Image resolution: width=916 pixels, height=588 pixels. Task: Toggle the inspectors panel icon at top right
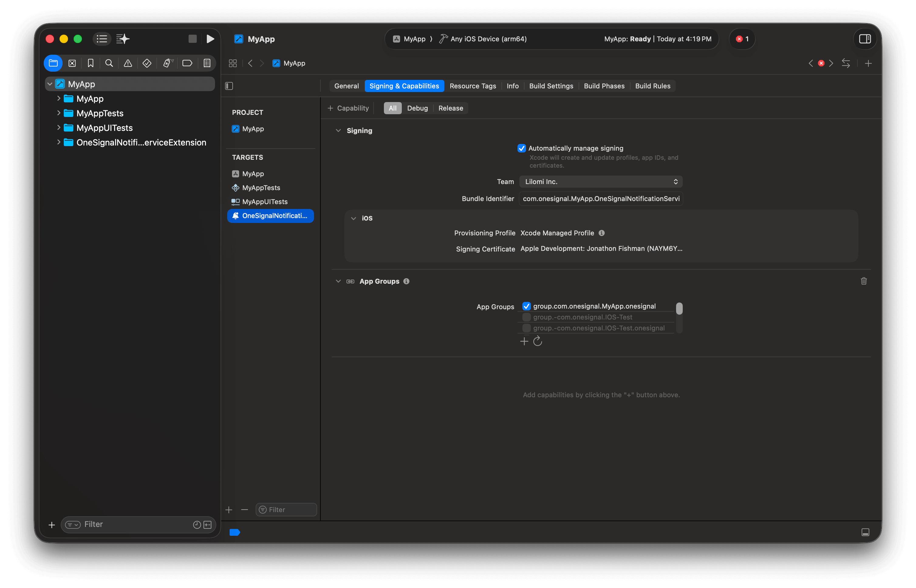865,39
